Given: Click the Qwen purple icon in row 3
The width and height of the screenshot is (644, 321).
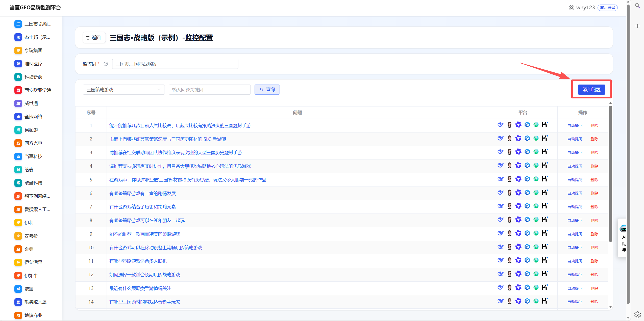Looking at the screenshot, I should (518, 152).
